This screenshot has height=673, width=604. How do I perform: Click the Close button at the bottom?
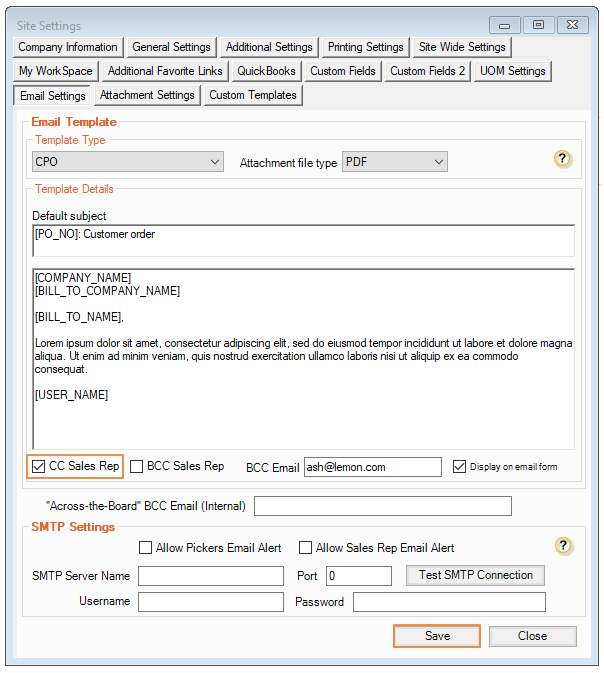click(x=532, y=636)
